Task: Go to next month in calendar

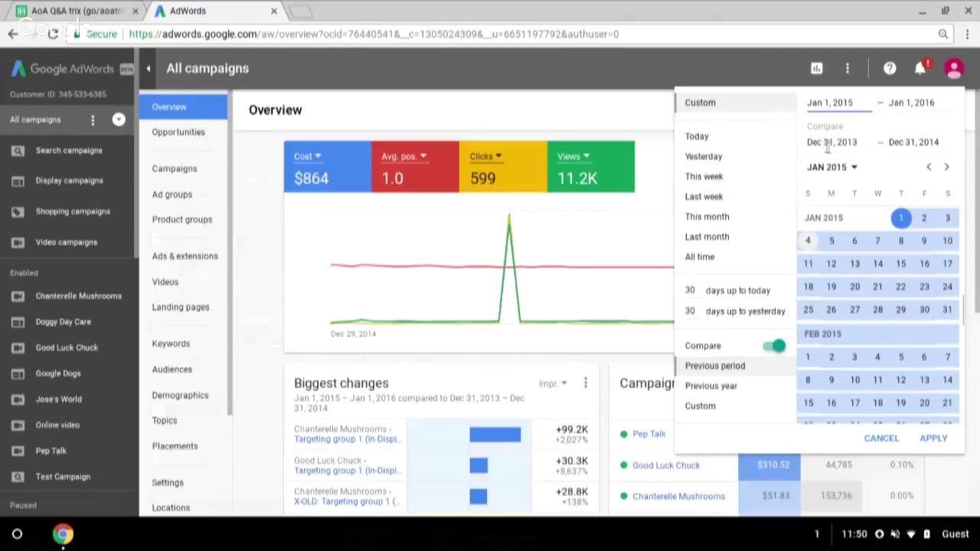Action: point(947,167)
